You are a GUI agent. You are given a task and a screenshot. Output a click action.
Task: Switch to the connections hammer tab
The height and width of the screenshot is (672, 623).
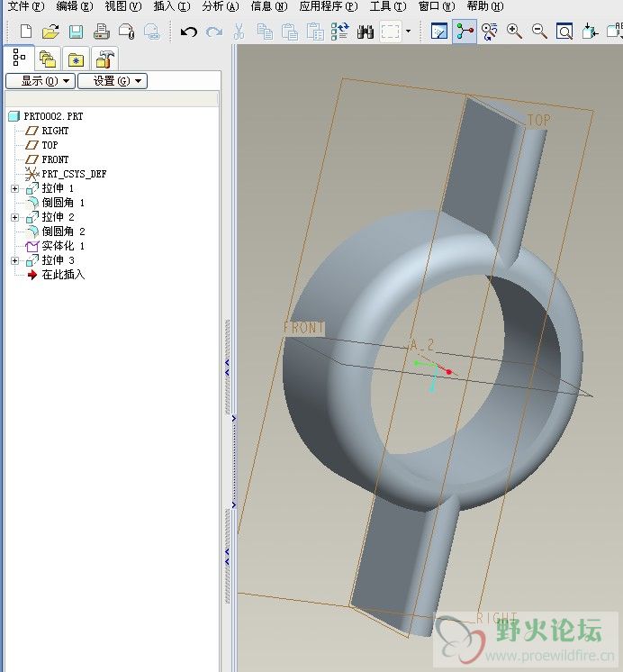tap(104, 59)
